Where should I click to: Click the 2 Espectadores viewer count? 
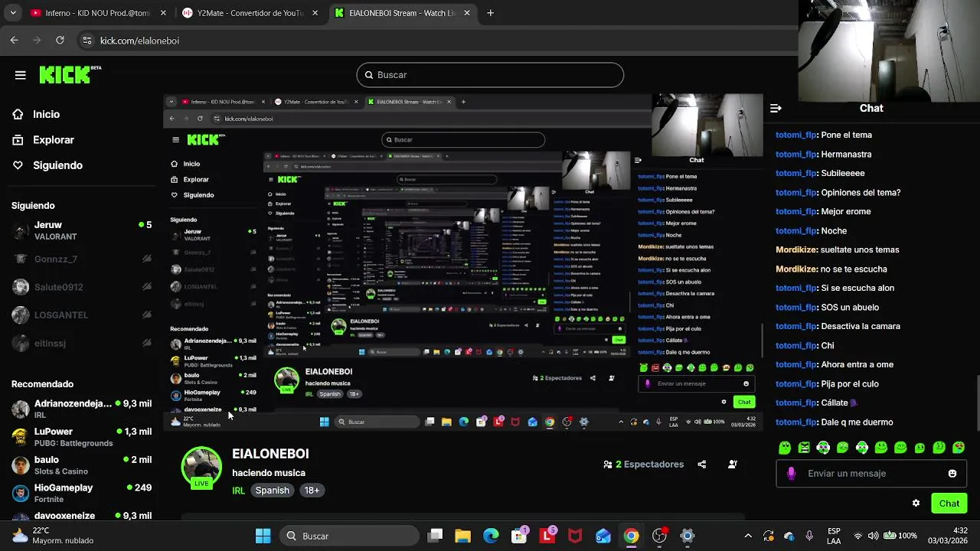pos(643,465)
